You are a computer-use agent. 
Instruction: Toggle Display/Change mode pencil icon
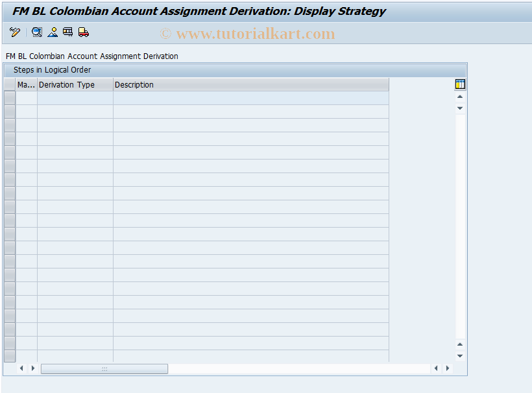point(14,32)
